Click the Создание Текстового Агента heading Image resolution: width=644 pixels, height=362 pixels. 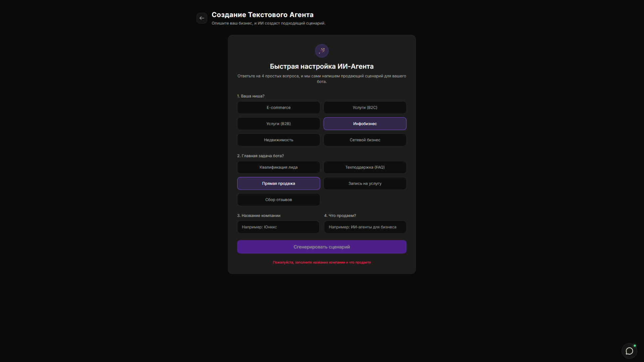pyautogui.click(x=262, y=15)
